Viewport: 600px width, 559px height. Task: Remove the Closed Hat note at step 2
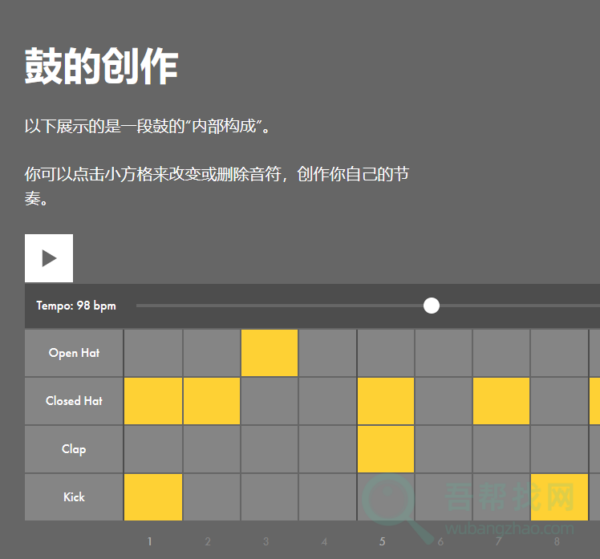(212, 401)
